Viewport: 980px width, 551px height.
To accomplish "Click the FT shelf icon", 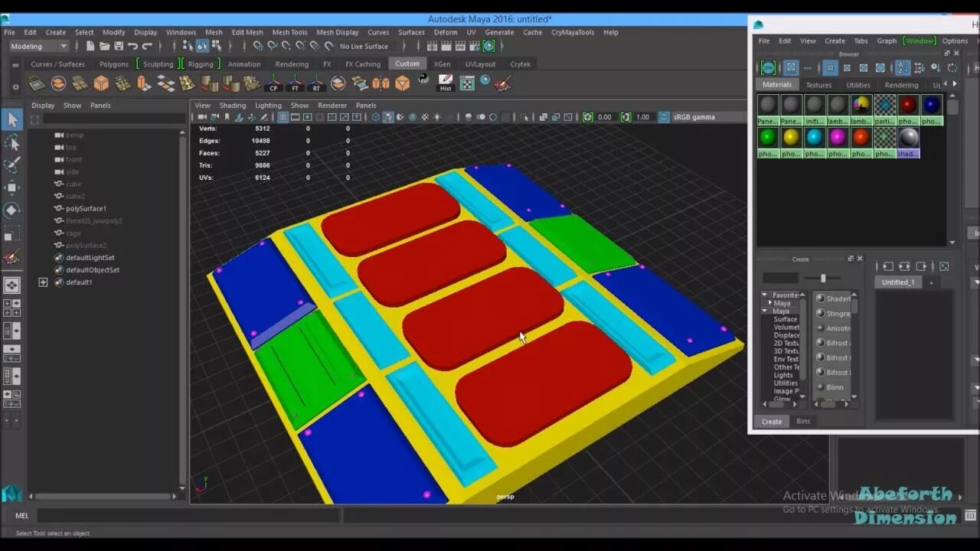I will pyautogui.click(x=295, y=83).
